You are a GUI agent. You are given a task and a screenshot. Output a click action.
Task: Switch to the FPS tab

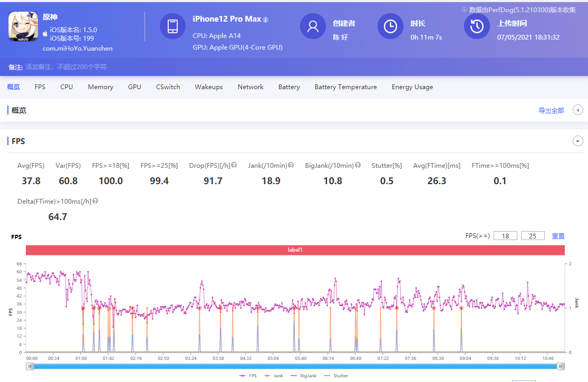pyautogui.click(x=40, y=87)
